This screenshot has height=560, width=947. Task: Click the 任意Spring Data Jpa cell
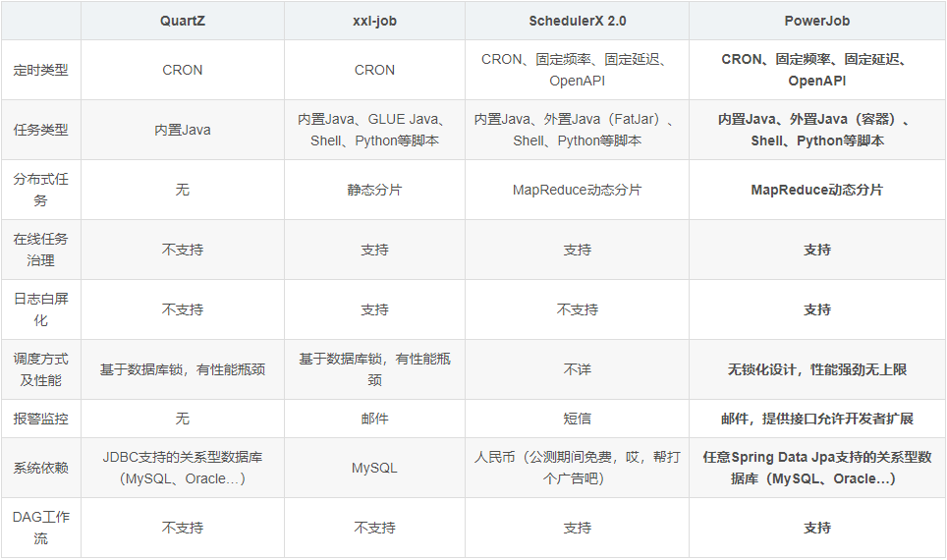coord(816,469)
